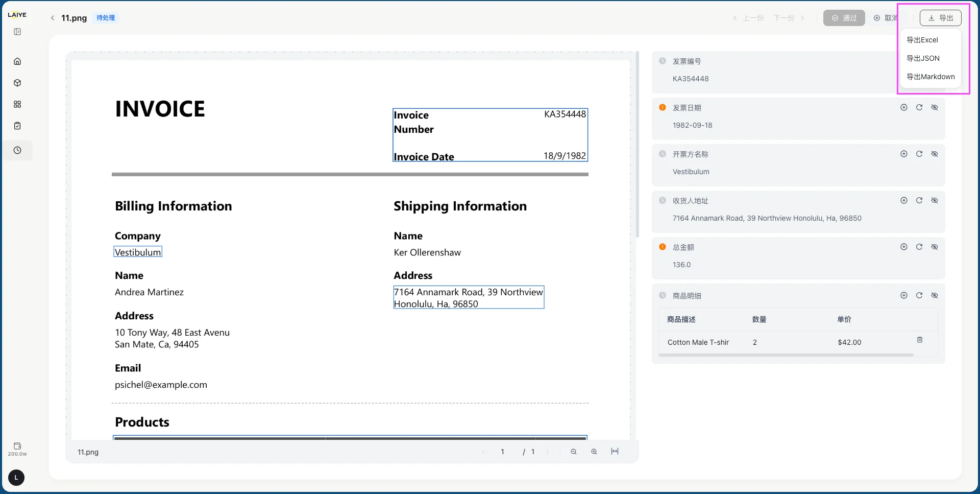Click highlighted Vestibulum box in invoice

click(138, 252)
